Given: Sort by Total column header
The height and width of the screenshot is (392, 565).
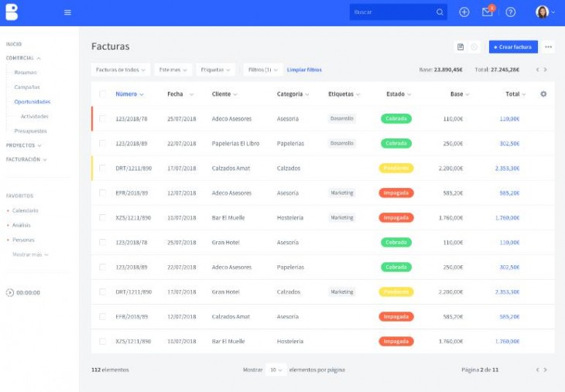Looking at the screenshot, I should (515, 94).
